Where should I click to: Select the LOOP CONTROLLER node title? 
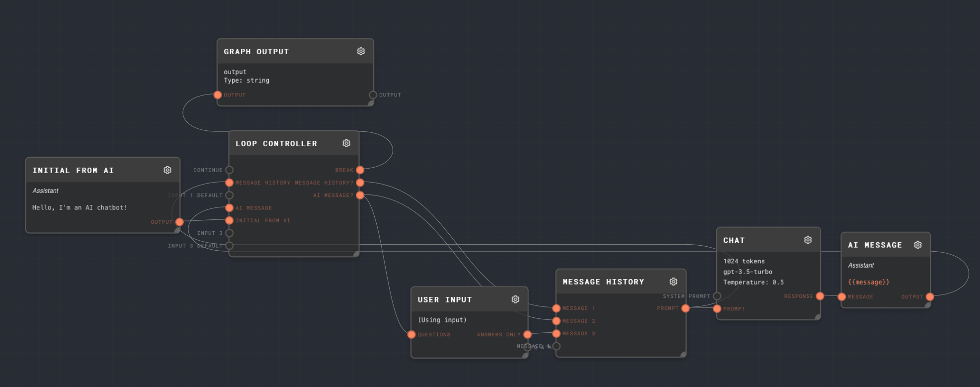(x=276, y=144)
